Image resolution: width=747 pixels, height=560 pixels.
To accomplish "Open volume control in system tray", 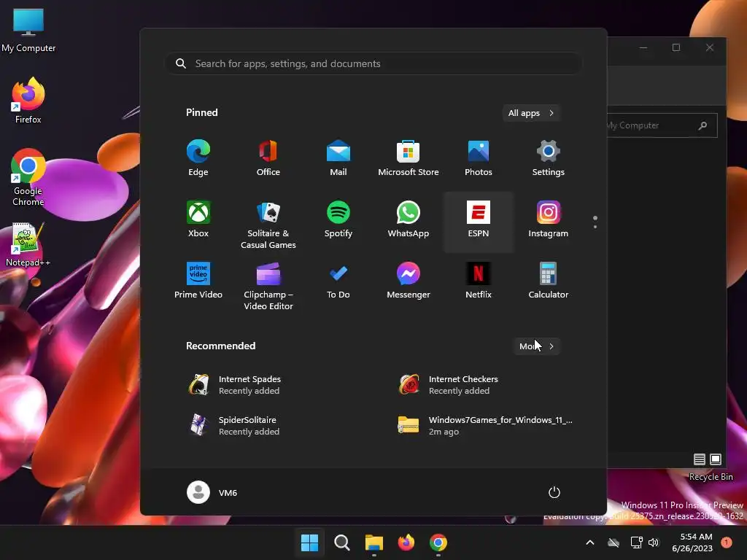I will pos(654,542).
